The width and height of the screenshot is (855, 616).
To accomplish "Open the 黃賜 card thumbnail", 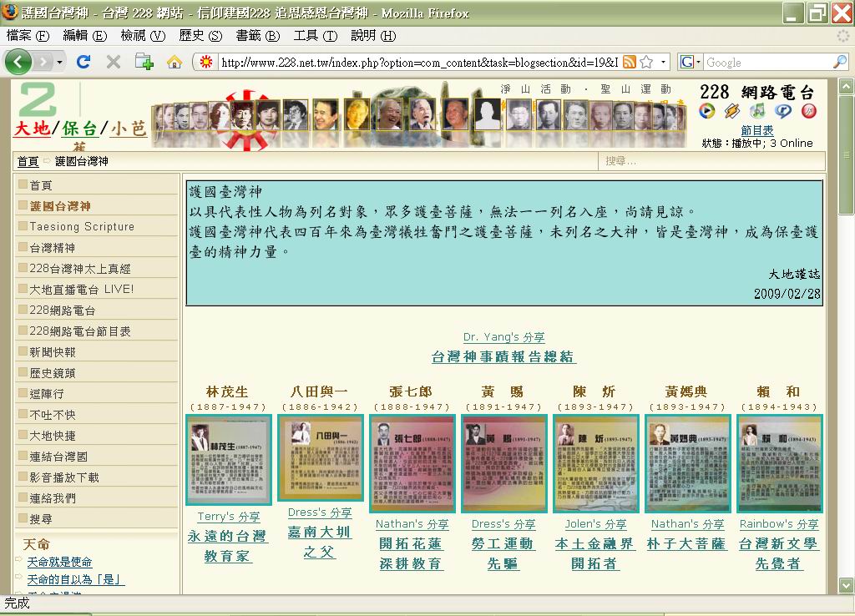I will tap(503, 463).
